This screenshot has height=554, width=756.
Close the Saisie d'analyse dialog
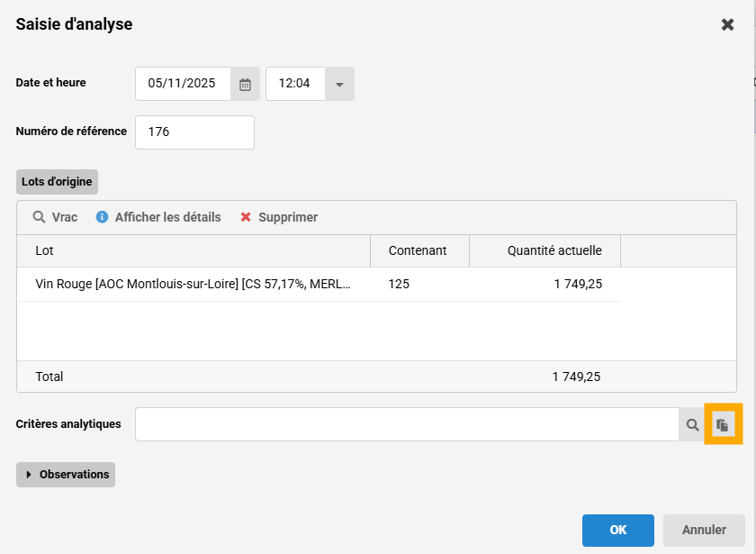click(727, 24)
